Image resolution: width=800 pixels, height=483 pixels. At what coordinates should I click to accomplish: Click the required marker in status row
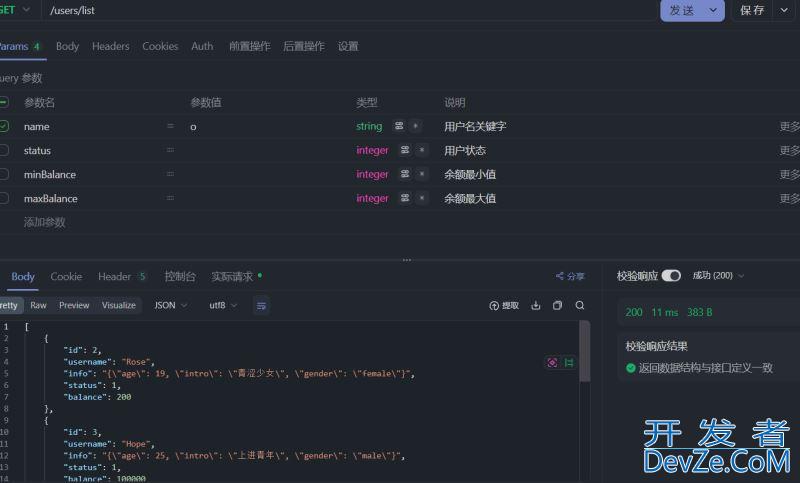click(422, 149)
